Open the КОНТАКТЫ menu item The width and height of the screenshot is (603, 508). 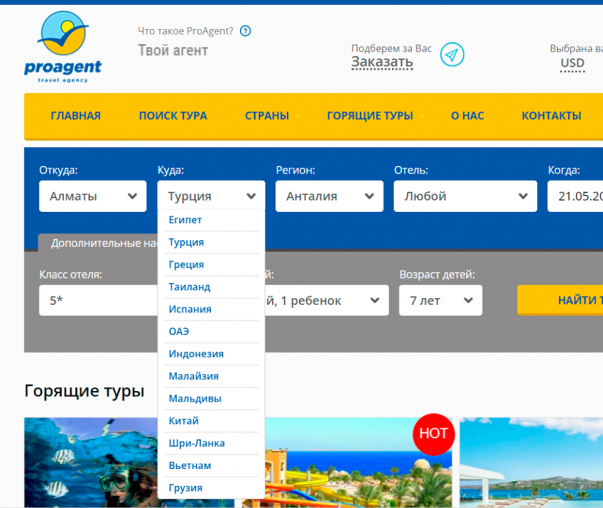tap(551, 116)
